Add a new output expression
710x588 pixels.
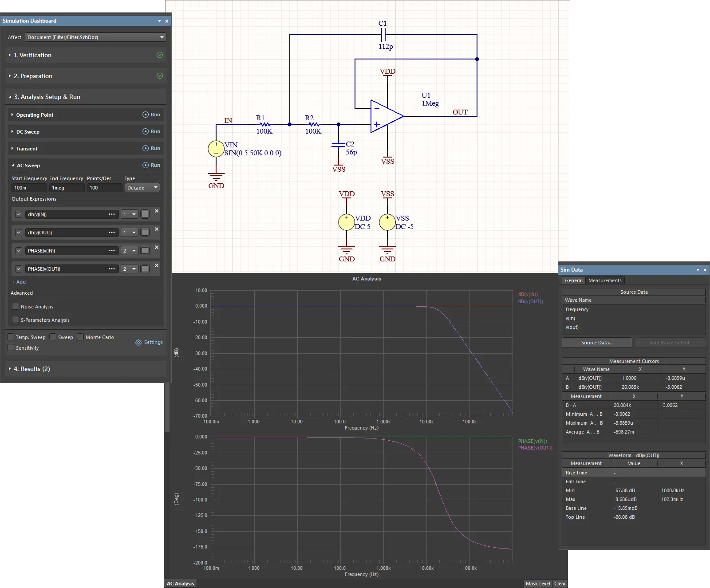19,282
